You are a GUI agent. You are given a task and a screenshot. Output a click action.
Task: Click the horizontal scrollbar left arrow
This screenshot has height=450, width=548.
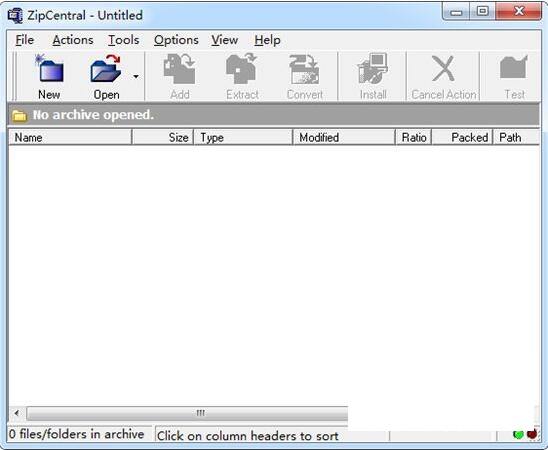17,413
